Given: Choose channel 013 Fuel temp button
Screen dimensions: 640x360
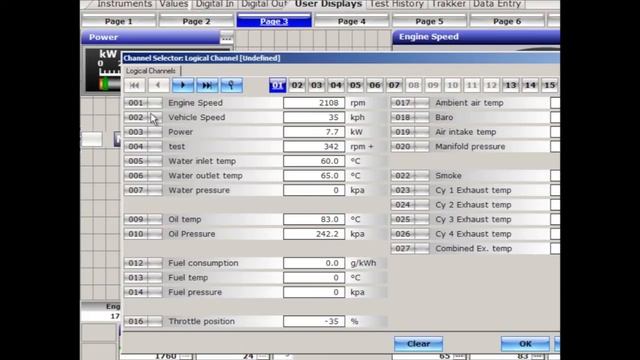Looking at the screenshot, I should tap(143, 278).
